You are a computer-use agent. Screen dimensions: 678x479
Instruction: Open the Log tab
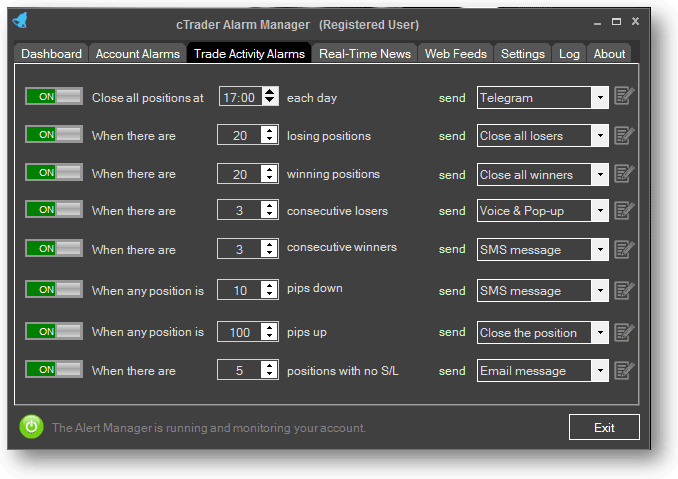pos(569,54)
